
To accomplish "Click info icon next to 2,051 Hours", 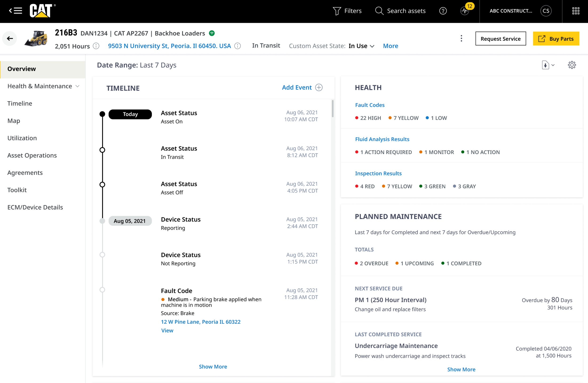I will [96, 46].
